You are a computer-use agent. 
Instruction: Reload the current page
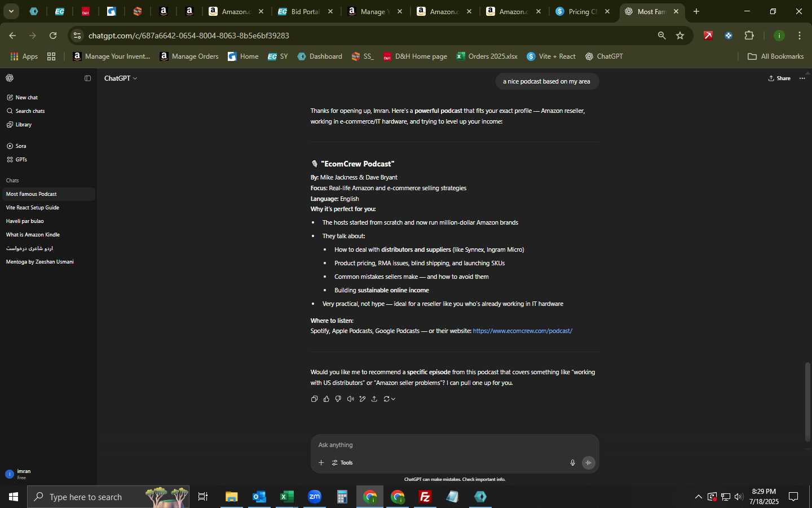(53, 36)
